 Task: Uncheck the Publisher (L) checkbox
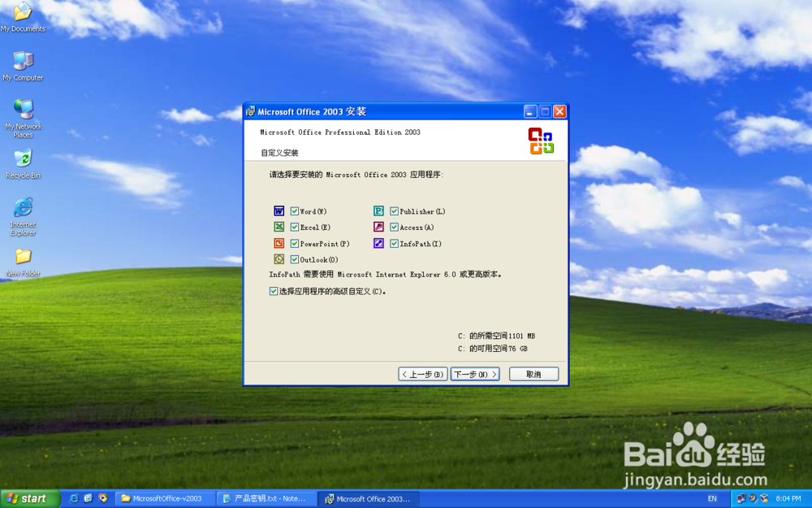coord(394,211)
